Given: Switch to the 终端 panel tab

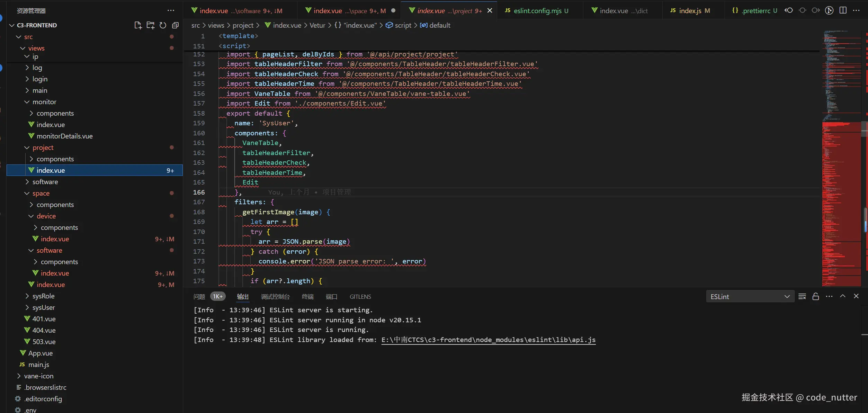Looking at the screenshot, I should click(x=307, y=297).
